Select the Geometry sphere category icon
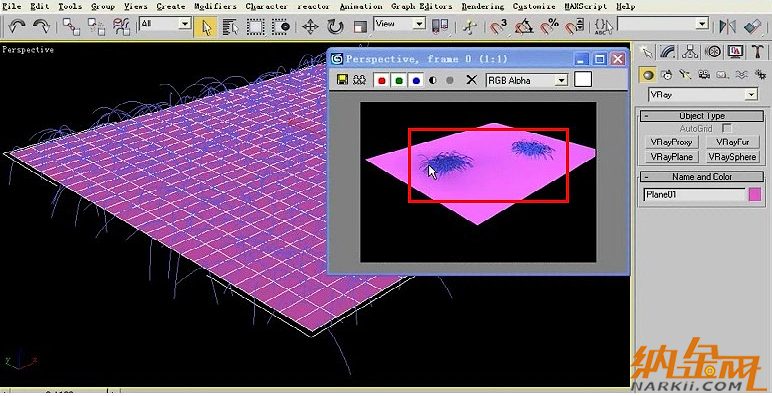This screenshot has height=396, width=772. [648, 75]
